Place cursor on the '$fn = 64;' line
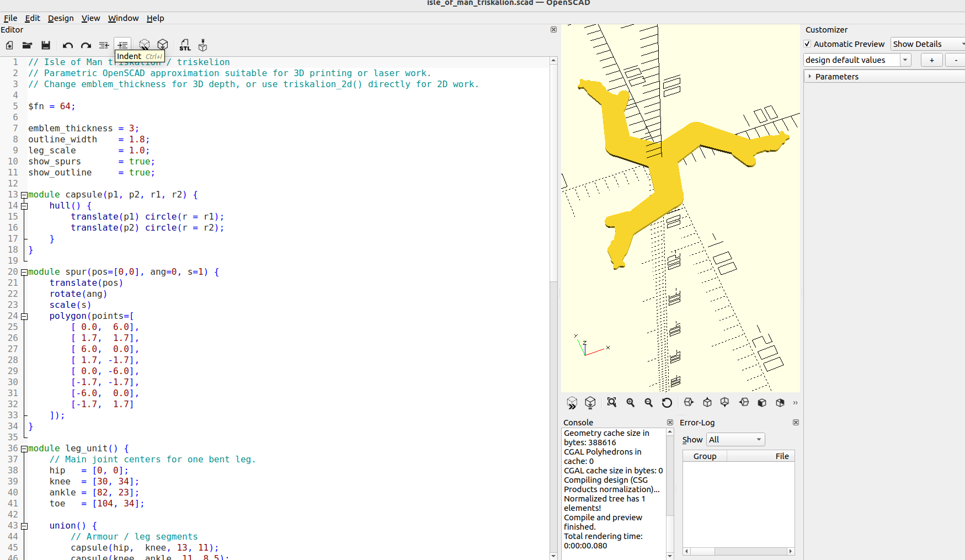 [52, 106]
